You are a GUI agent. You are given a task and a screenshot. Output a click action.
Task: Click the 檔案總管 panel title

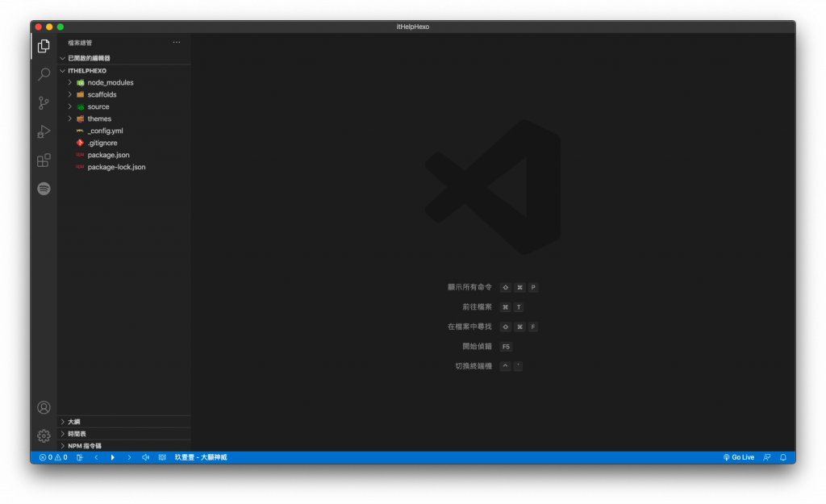point(80,43)
